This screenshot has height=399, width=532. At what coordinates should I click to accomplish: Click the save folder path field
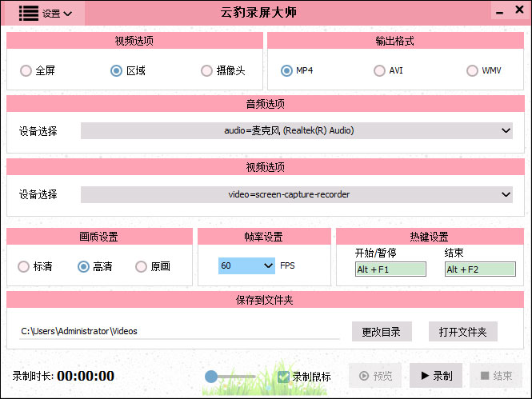tap(179, 331)
